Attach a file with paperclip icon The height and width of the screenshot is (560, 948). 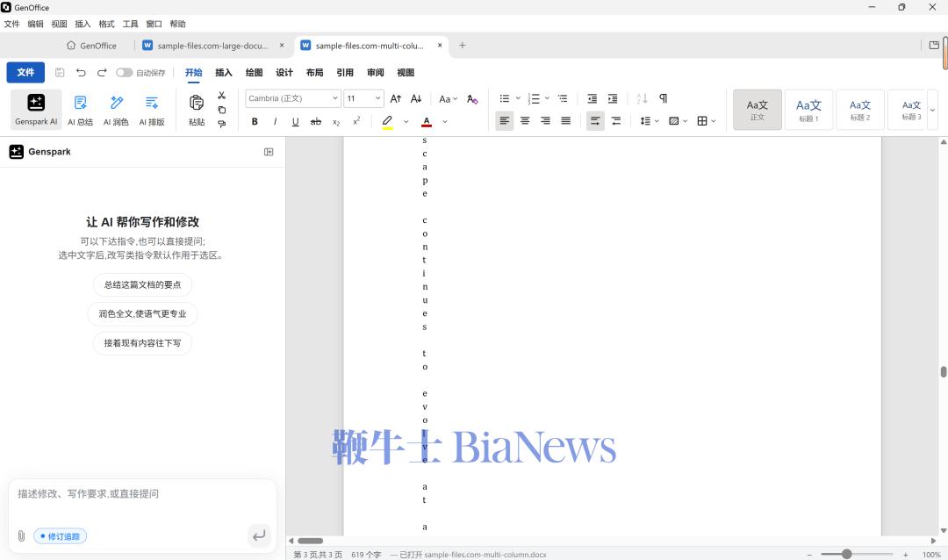21,535
